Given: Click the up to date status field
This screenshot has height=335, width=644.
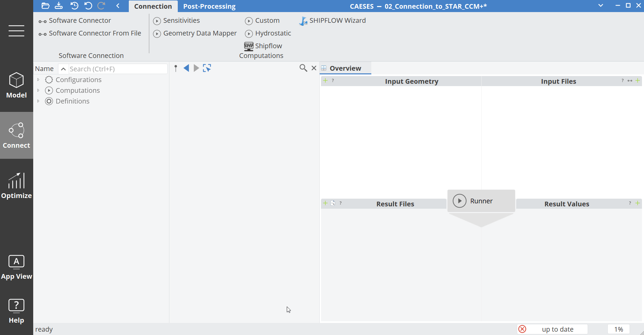Looking at the screenshot, I should click(558, 329).
